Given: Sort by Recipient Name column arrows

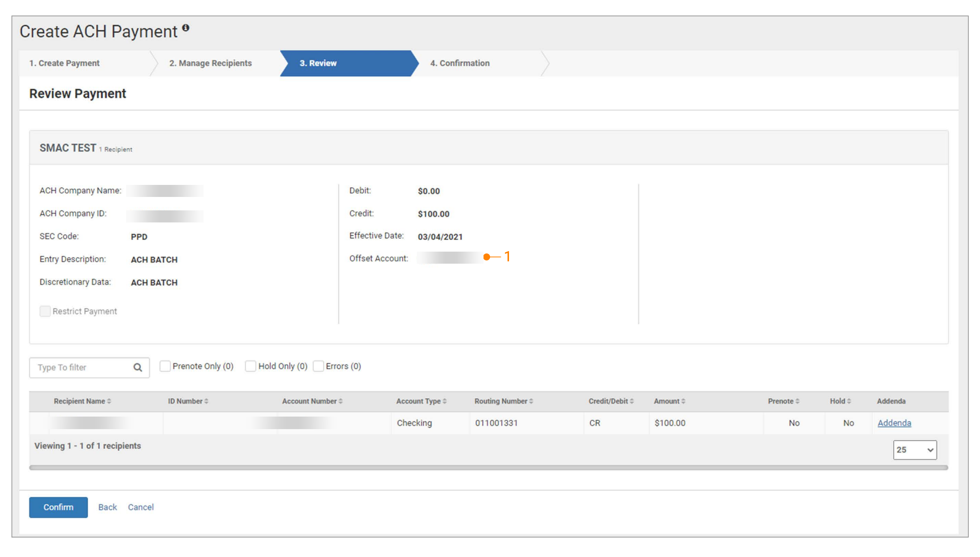Looking at the screenshot, I should 109,401.
